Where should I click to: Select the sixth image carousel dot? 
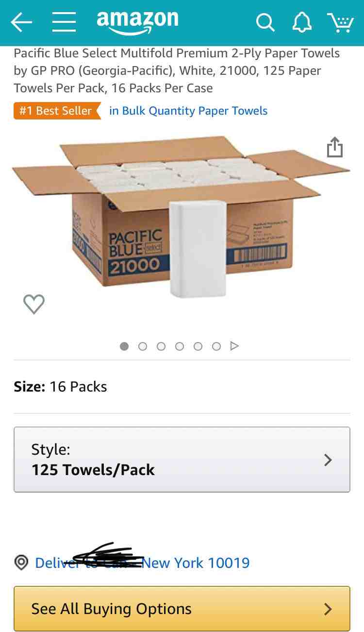[216, 346]
